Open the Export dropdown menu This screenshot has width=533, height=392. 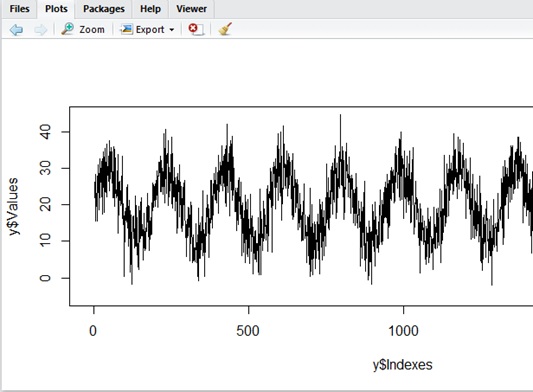(x=148, y=29)
